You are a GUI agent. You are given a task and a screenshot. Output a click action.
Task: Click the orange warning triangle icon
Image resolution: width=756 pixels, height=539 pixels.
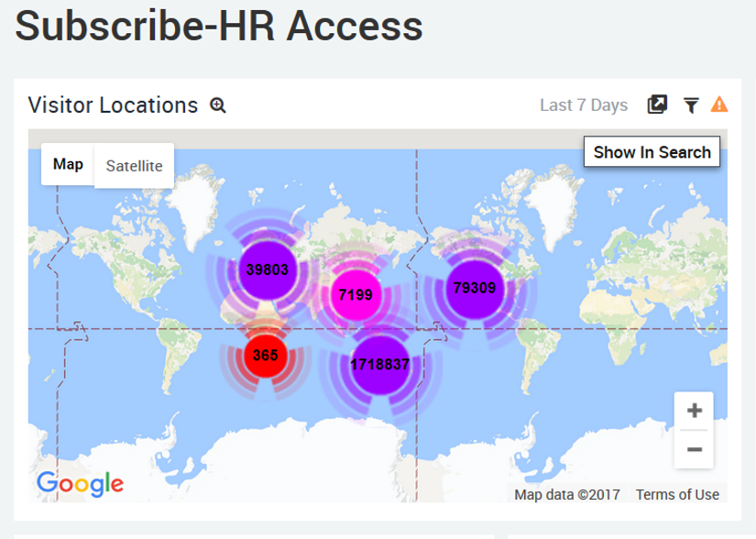click(719, 104)
